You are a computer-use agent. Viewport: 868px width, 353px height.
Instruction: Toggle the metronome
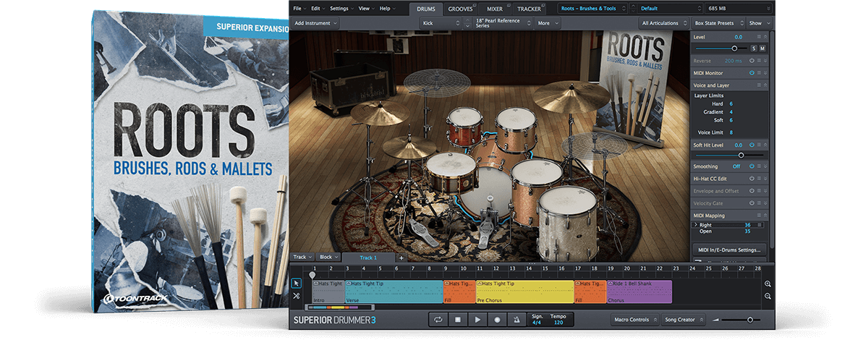point(516,319)
